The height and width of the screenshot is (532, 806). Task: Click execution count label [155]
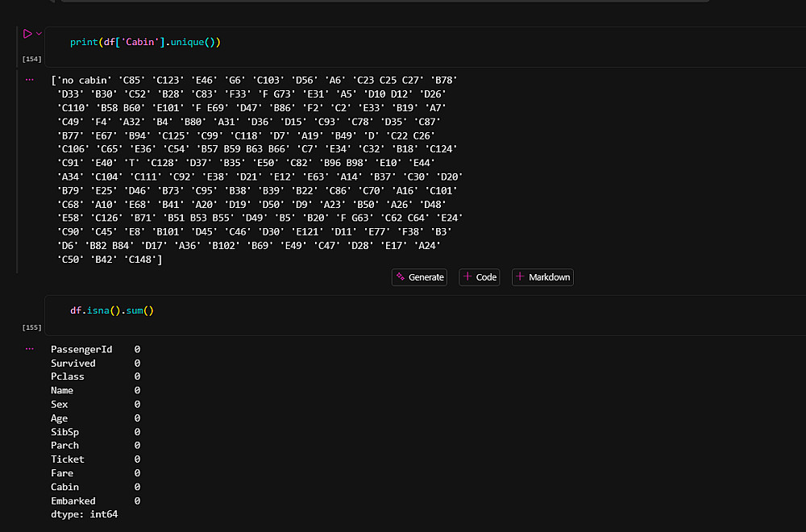(31, 327)
